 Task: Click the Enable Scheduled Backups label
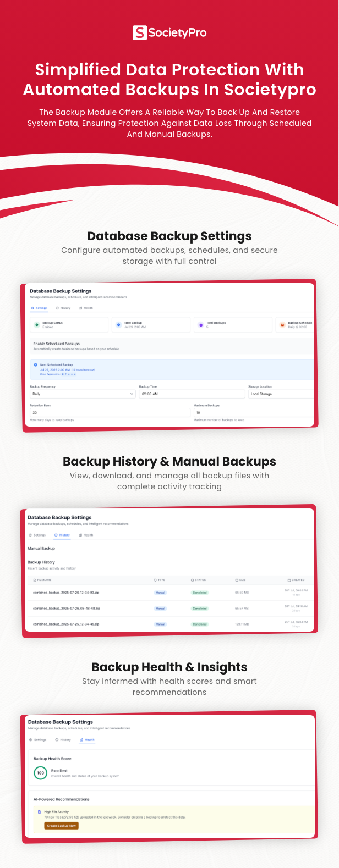click(x=56, y=344)
